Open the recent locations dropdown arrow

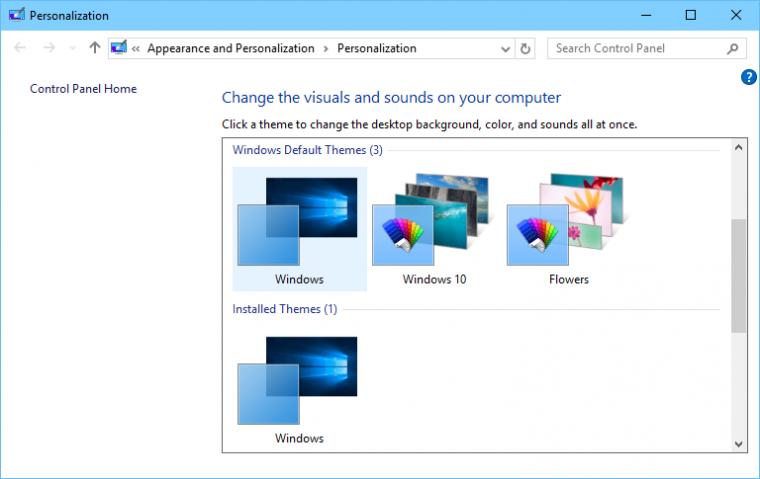(73, 48)
